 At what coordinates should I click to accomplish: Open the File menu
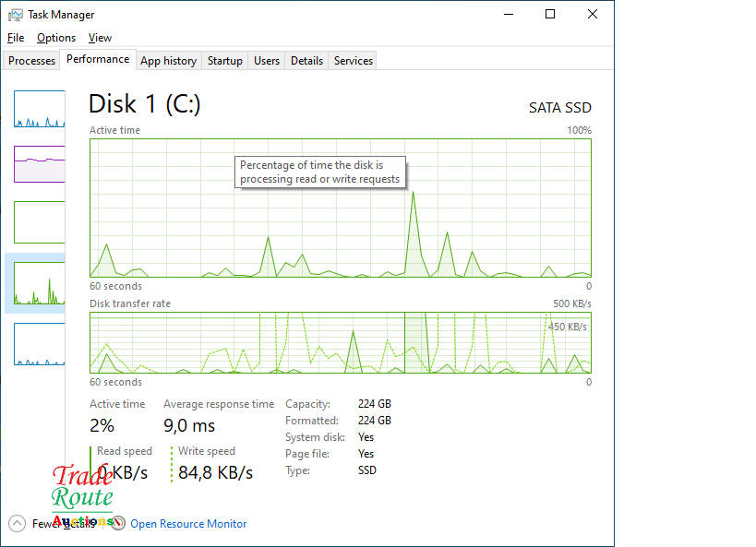[16, 38]
